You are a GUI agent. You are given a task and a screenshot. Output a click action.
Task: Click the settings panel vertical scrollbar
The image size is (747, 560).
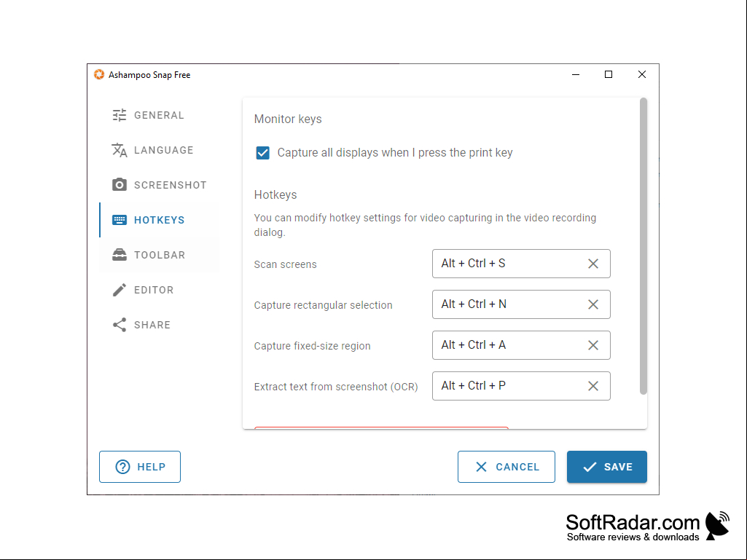point(643,246)
